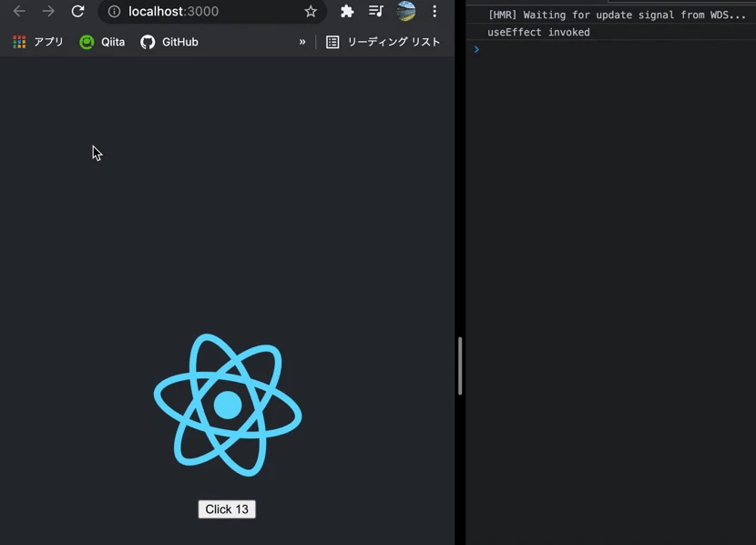The width and height of the screenshot is (756, 545).
Task: View site information icon in address bar
Action: (x=114, y=11)
